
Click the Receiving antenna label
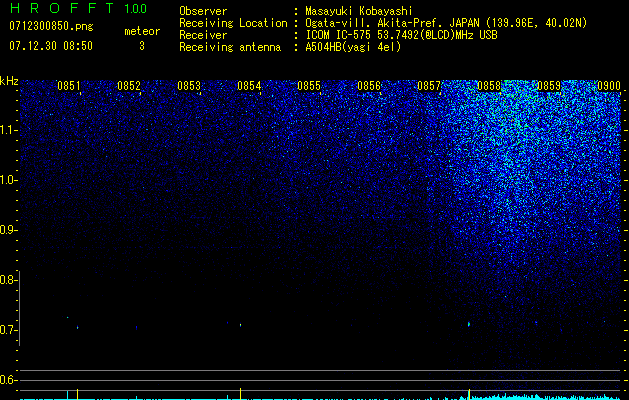tap(230, 47)
